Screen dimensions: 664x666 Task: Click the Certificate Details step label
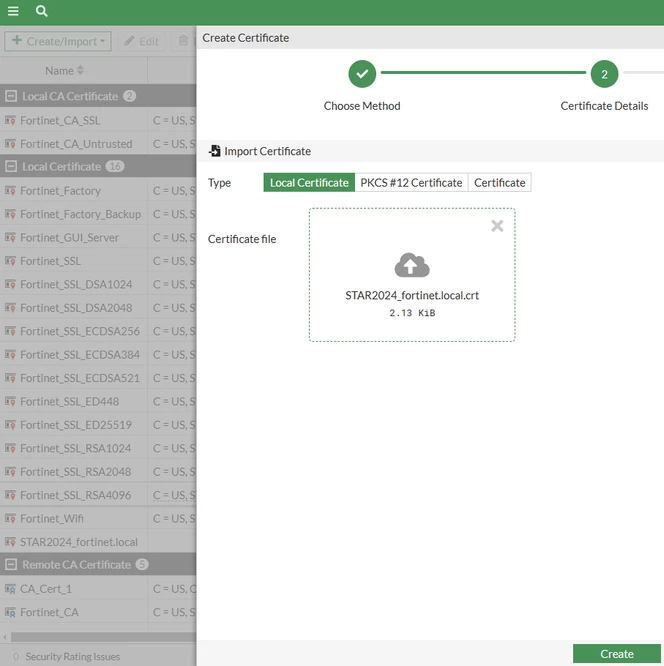pyautogui.click(x=604, y=106)
